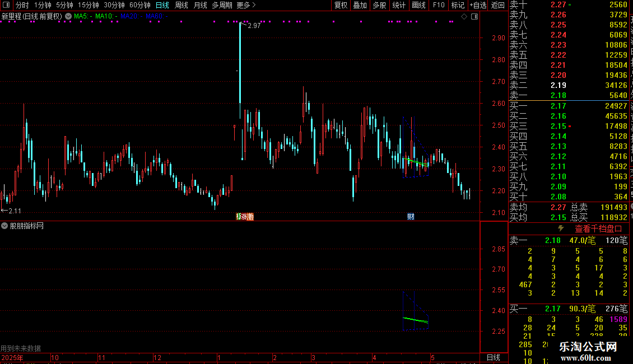Open F10 company information
Image resolution: width=633 pixels, height=364 pixels.
(x=439, y=5)
